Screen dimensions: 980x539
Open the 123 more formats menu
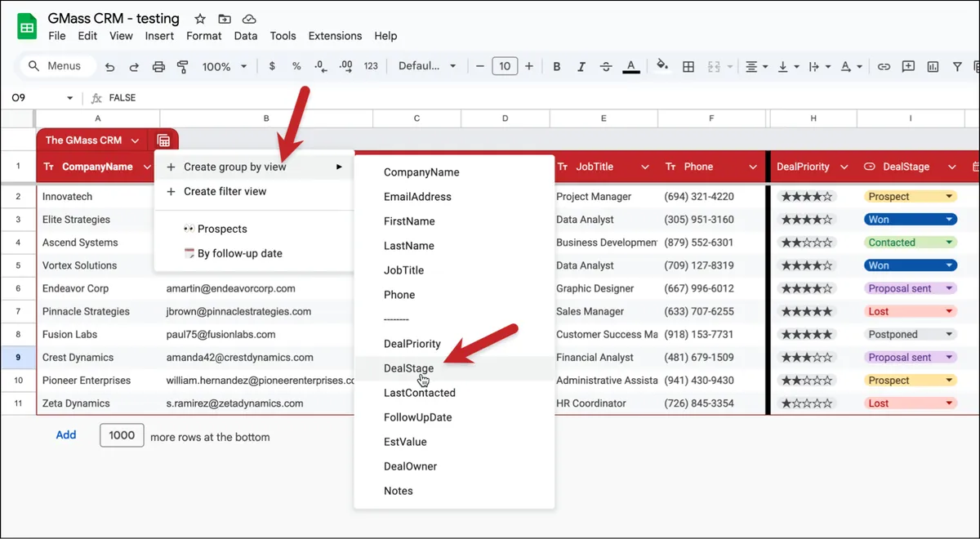click(371, 66)
